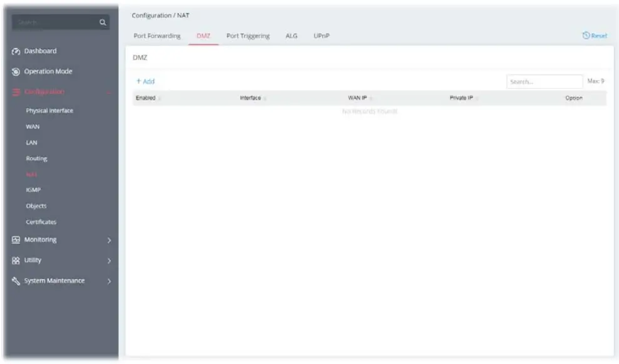Select the Configuration menu item
This screenshot has height=364, width=619.
click(44, 92)
